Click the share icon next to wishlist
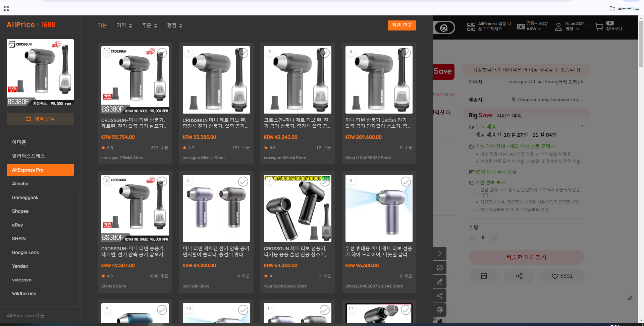The width and height of the screenshot is (644, 326). click(x=519, y=276)
